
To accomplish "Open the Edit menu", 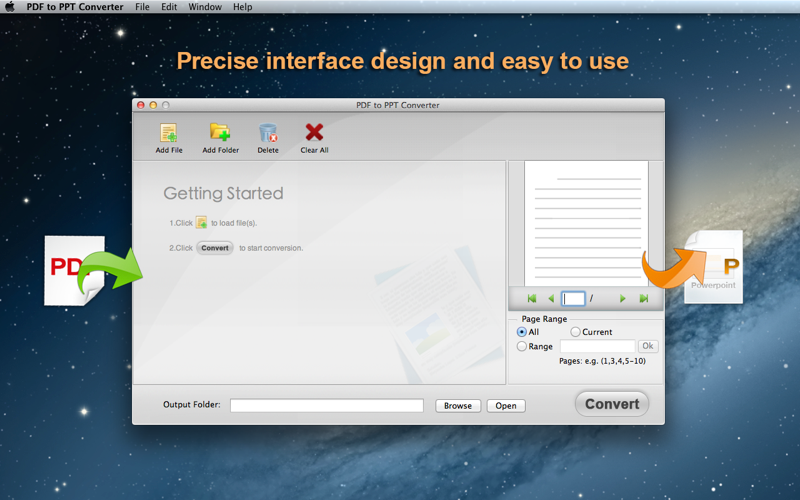I will 169,7.
